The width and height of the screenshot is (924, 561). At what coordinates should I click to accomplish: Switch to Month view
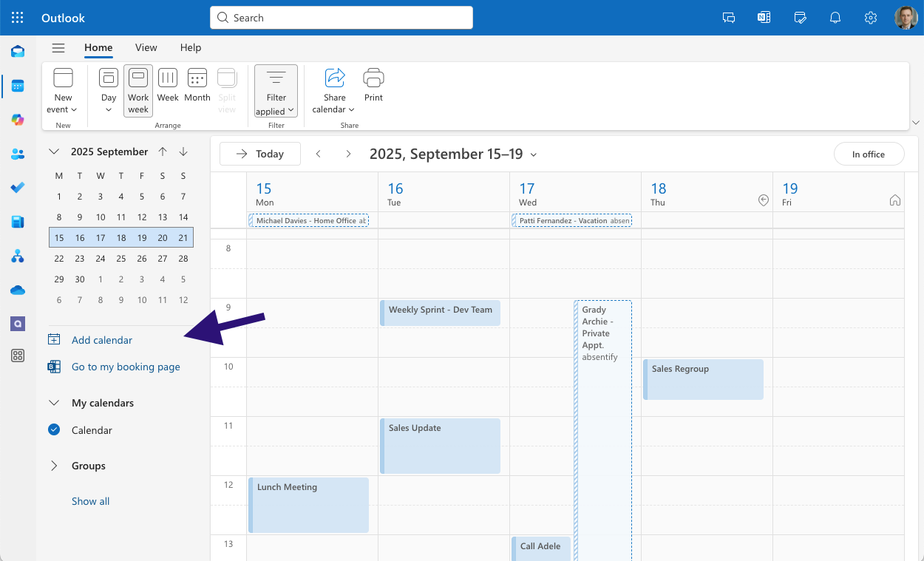[197, 85]
